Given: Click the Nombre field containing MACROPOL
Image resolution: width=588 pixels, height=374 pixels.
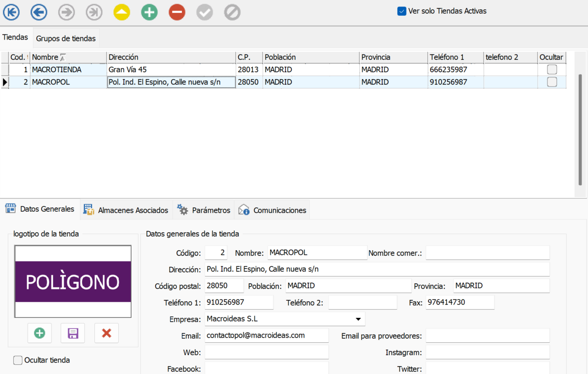Looking at the screenshot, I should click(x=317, y=253).
